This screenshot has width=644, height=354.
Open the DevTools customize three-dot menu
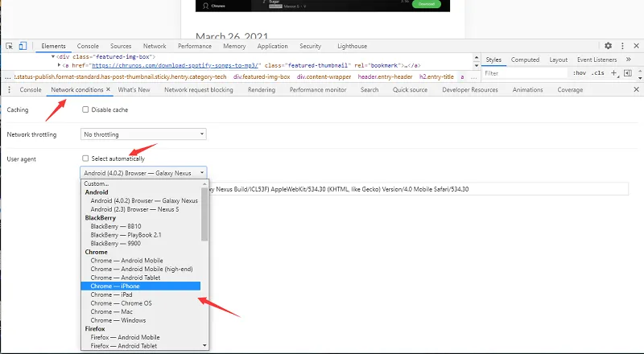click(x=622, y=46)
